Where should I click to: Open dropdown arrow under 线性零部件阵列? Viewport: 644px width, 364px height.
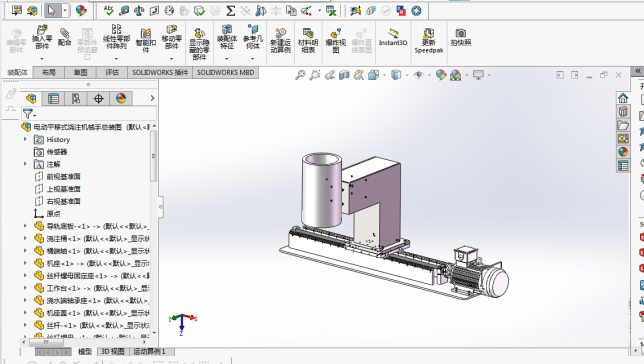pos(116,59)
